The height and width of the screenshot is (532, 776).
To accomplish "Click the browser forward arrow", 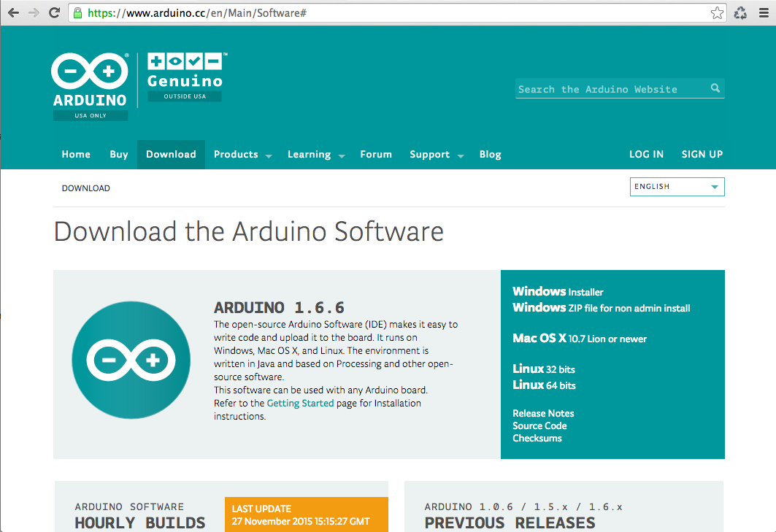I will [x=34, y=13].
